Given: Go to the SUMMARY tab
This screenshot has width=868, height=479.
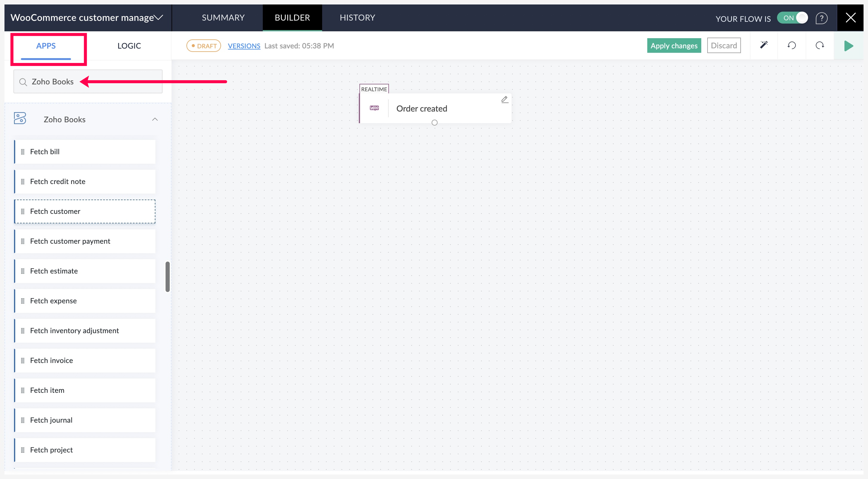Looking at the screenshot, I should (223, 18).
